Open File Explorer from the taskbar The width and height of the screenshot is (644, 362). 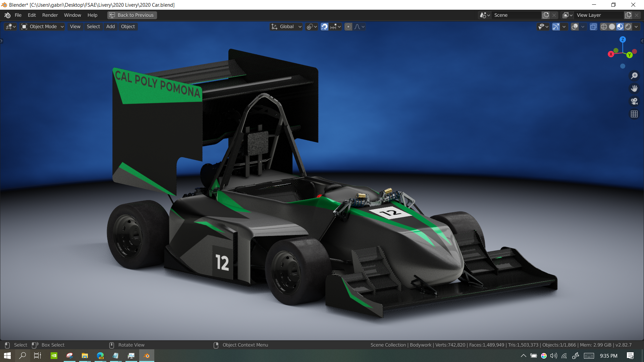tap(85, 356)
